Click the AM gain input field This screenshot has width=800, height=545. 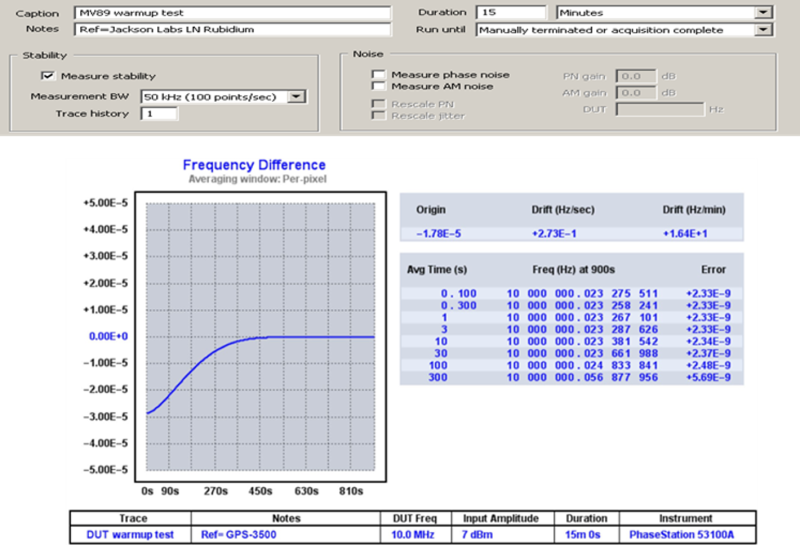tap(635, 93)
